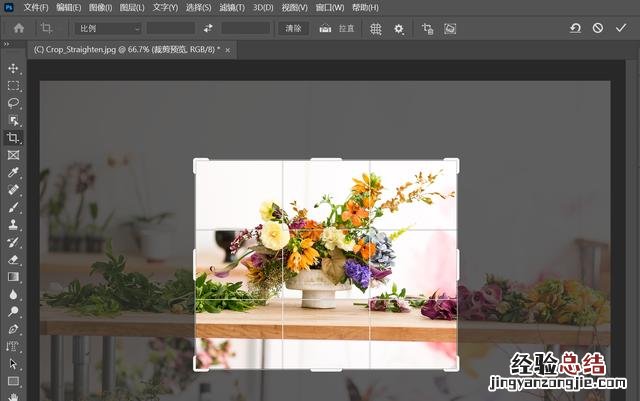640x401 pixels.
Task: Open the crop overlay grid options
Action: (375, 29)
